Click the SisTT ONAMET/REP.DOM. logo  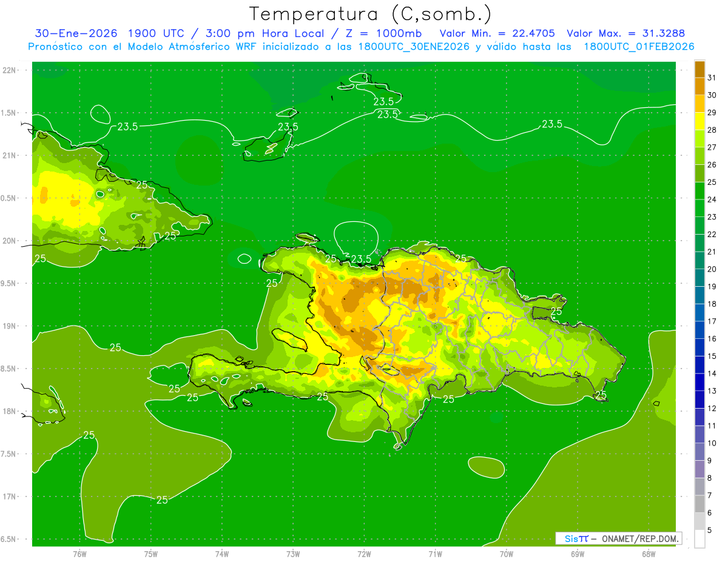(x=618, y=538)
